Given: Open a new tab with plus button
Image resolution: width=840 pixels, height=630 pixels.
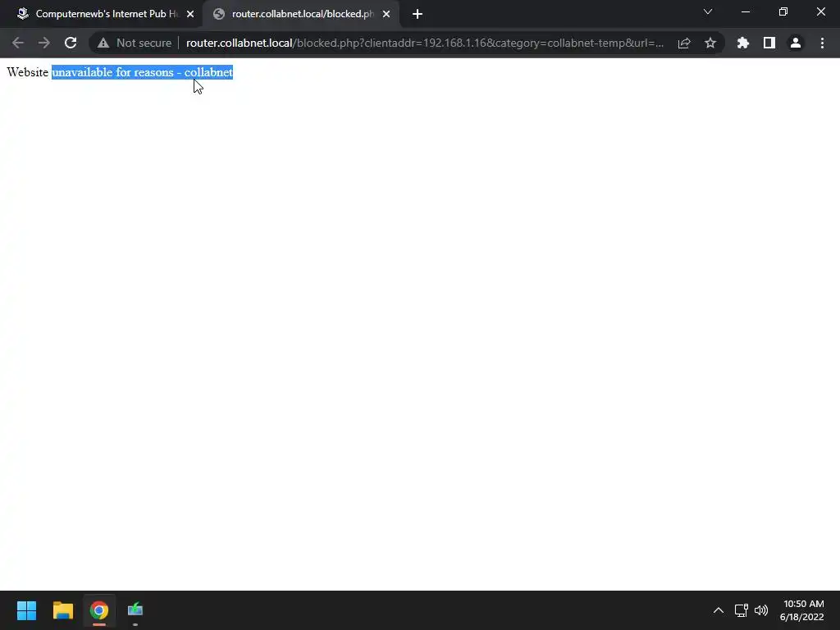Looking at the screenshot, I should click(418, 14).
